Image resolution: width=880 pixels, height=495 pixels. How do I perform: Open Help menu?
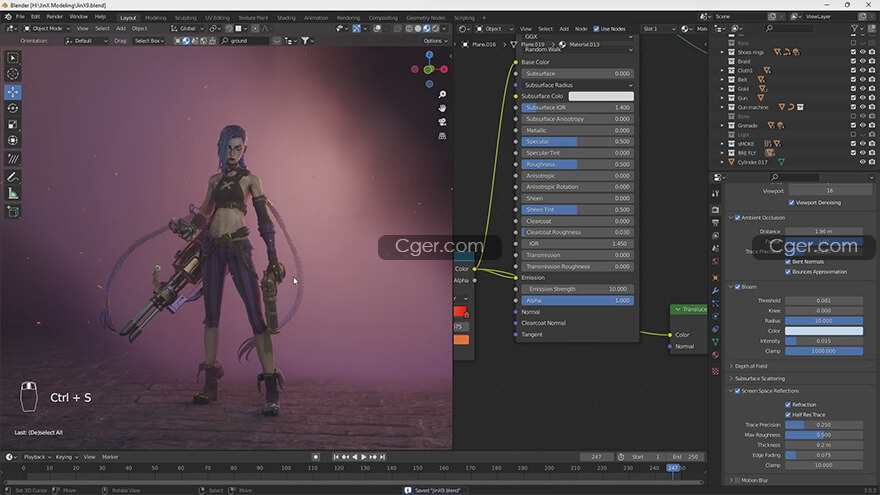(x=100, y=17)
